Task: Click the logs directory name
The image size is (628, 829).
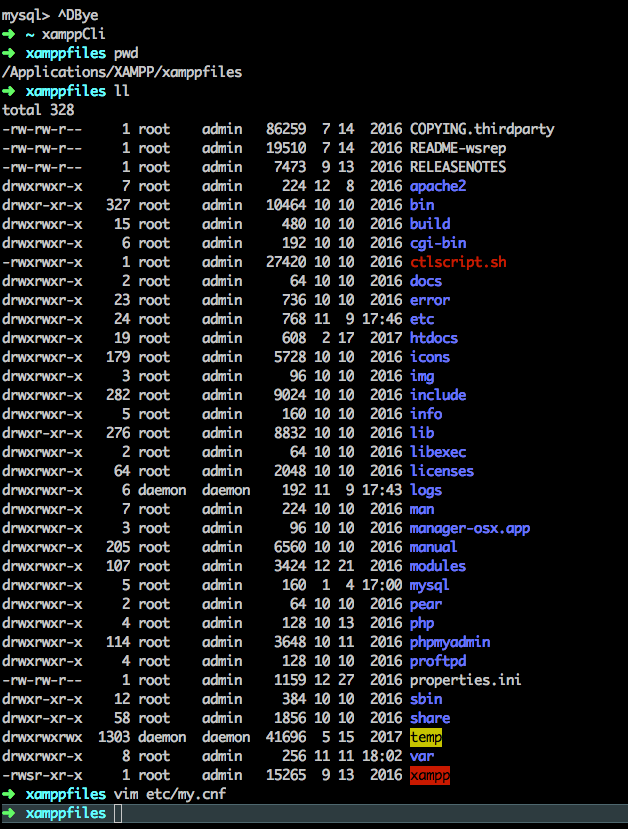Action: (x=426, y=490)
